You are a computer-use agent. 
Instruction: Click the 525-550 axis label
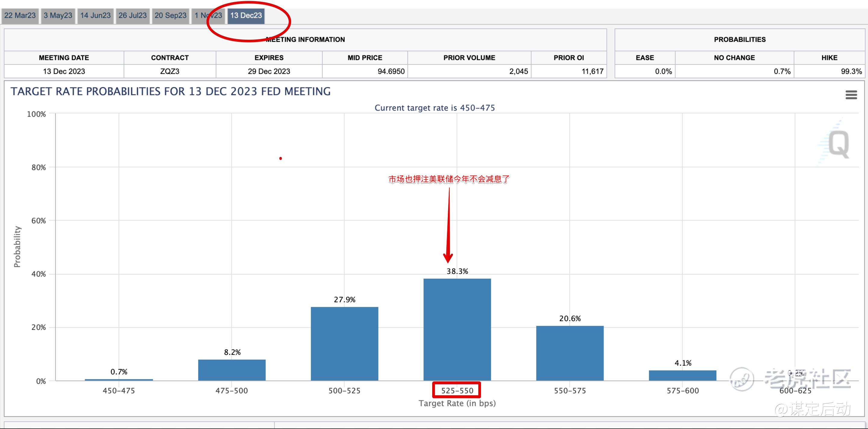point(457,390)
